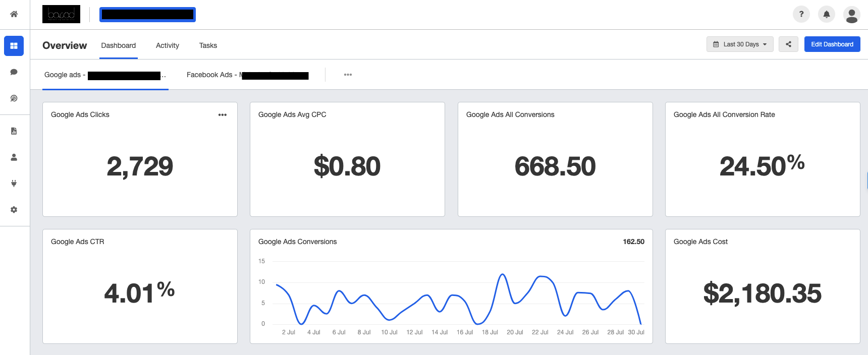The height and width of the screenshot is (355, 868).
Task: Open the notifications bell icon
Action: point(827,14)
